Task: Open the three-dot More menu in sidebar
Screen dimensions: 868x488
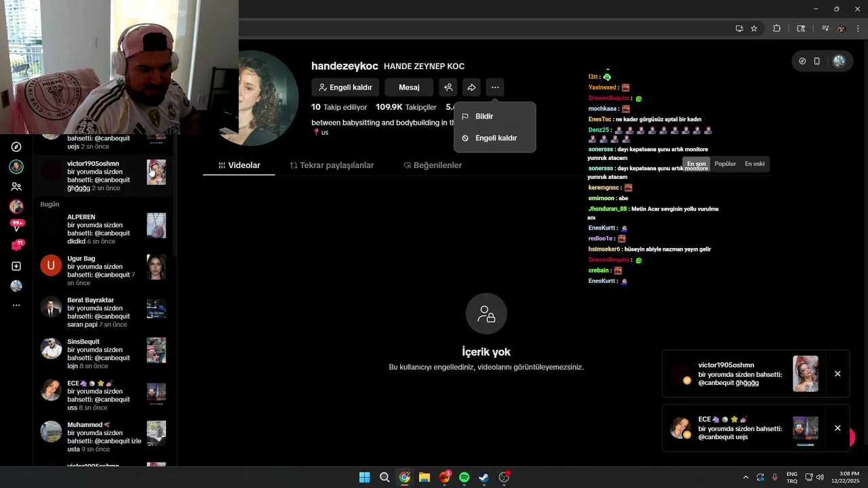Action: [x=16, y=306]
